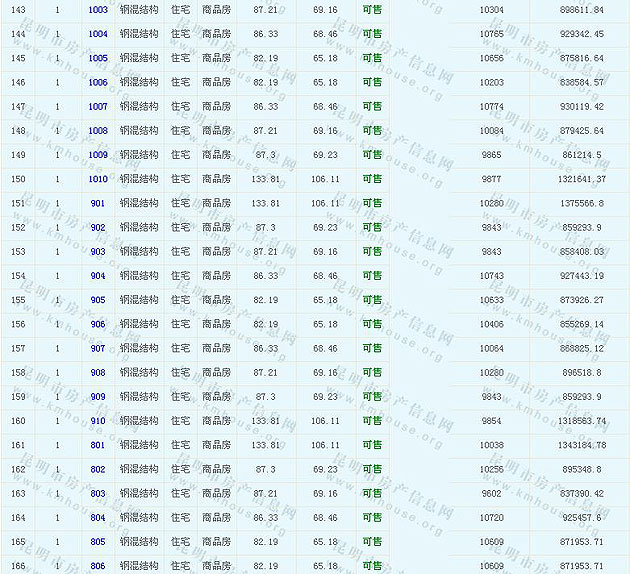Click total price 1375566.8 cell
This screenshot has width=630, height=574.
pos(581,203)
